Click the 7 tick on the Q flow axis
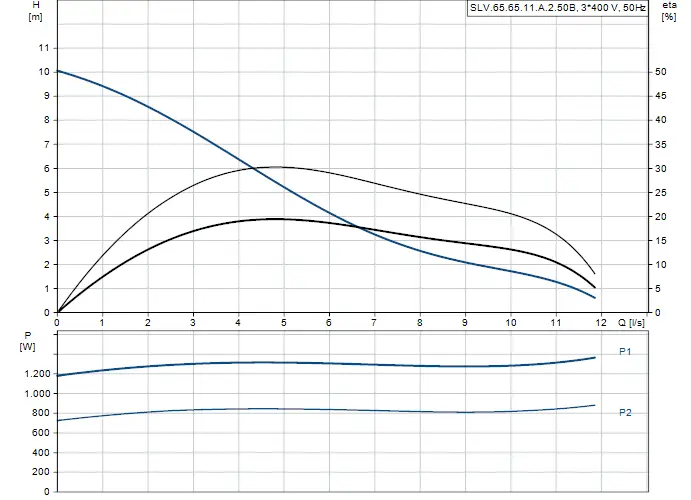691x500 pixels. (x=374, y=323)
